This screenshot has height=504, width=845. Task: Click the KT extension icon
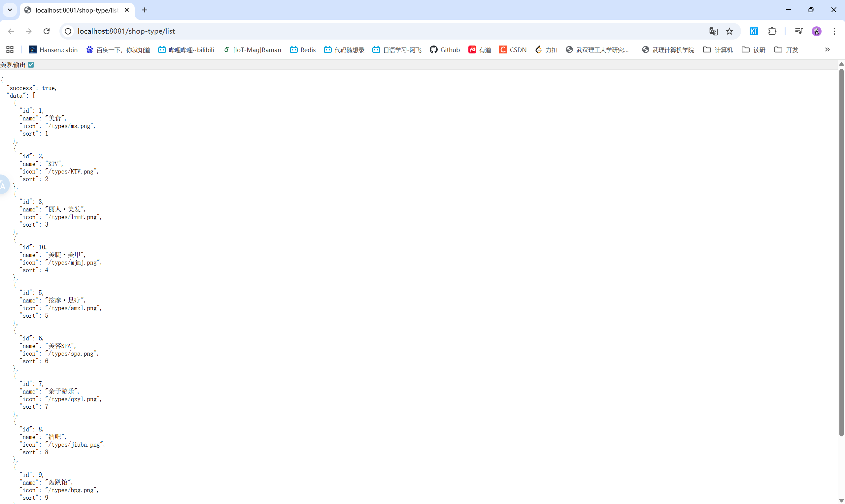(x=754, y=31)
